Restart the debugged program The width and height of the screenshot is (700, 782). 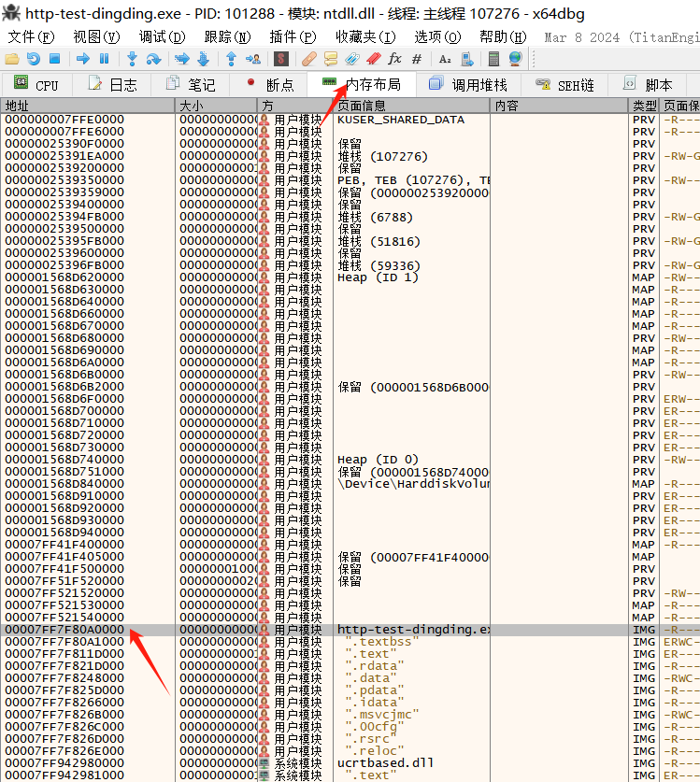(x=34, y=59)
